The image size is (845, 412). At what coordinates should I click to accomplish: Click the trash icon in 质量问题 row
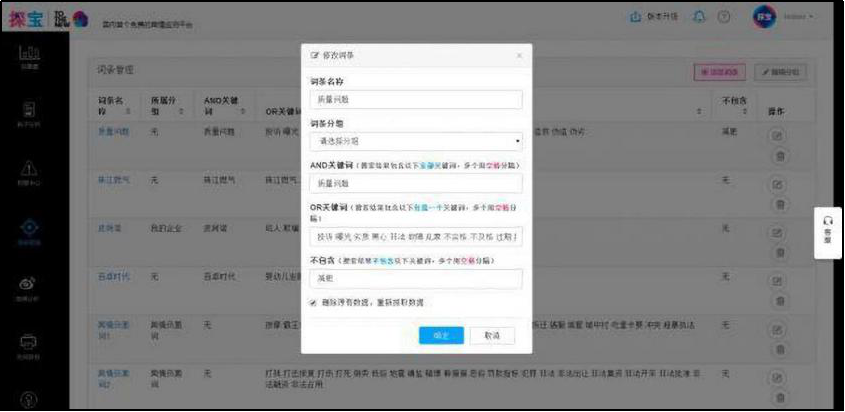(780, 156)
